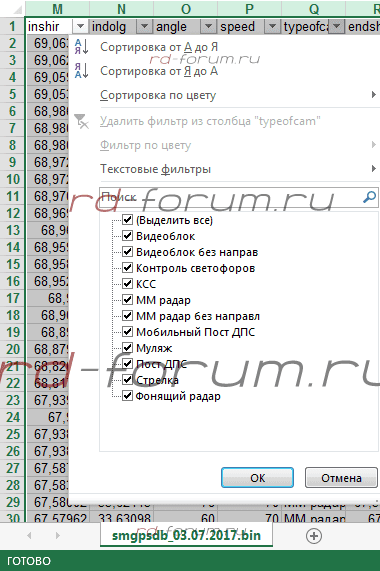380x571 pixels.
Task: Click the clear filter funnel icon
Action: [x=82, y=121]
